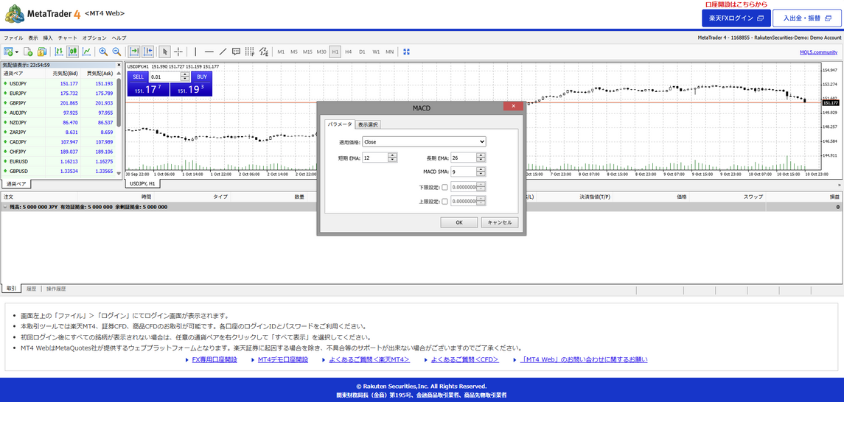
Task: Click the MACD SMA input field
Action: [x=462, y=172]
